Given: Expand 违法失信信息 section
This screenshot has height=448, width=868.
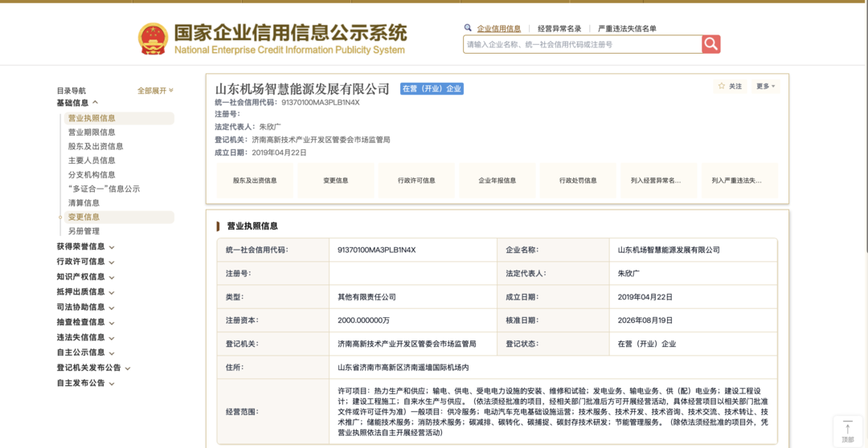Looking at the screenshot, I should point(85,337).
